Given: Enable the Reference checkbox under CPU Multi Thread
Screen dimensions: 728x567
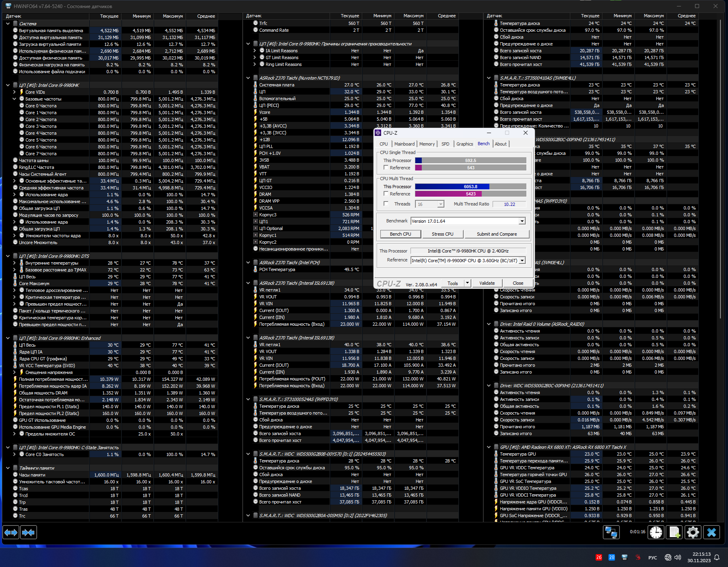Looking at the screenshot, I should (x=386, y=194).
